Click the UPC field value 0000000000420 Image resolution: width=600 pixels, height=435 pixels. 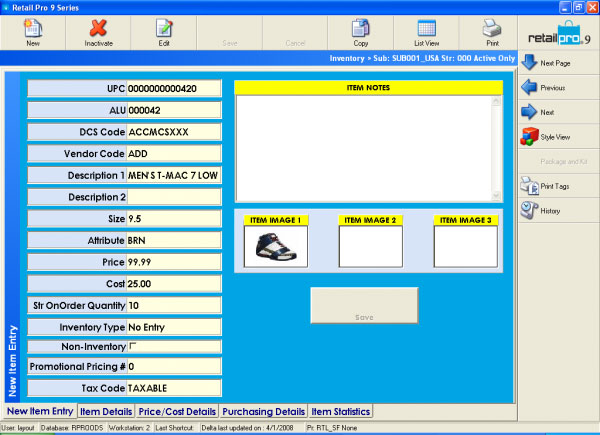[x=174, y=88]
